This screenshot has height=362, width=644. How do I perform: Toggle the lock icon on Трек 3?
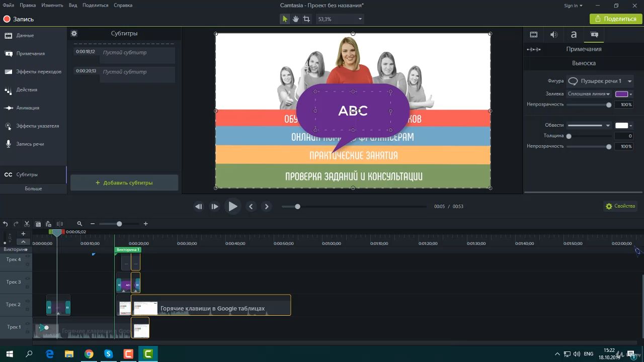point(28,286)
